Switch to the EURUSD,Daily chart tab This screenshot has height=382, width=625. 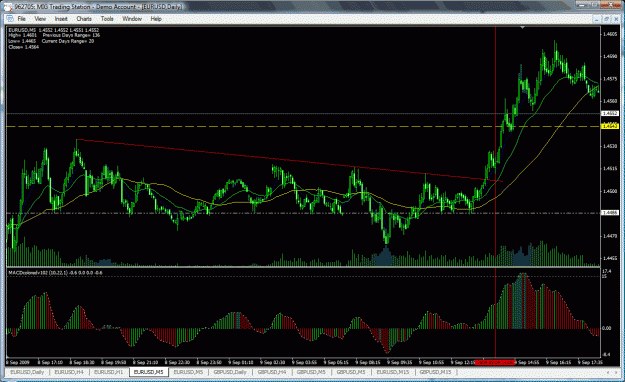pos(27,372)
